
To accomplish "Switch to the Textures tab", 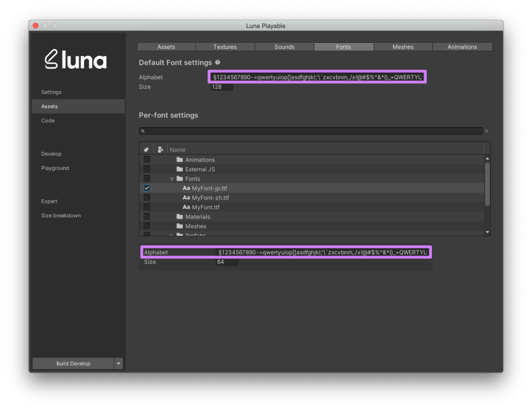I will pos(225,47).
